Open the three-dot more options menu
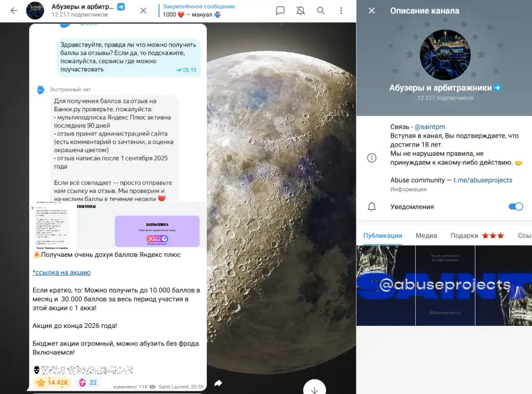Viewport: 532px width, 394px height. tap(341, 11)
